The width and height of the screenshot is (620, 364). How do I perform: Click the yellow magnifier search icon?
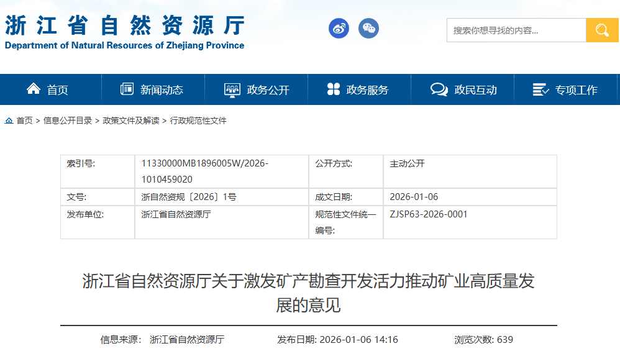[x=602, y=29]
